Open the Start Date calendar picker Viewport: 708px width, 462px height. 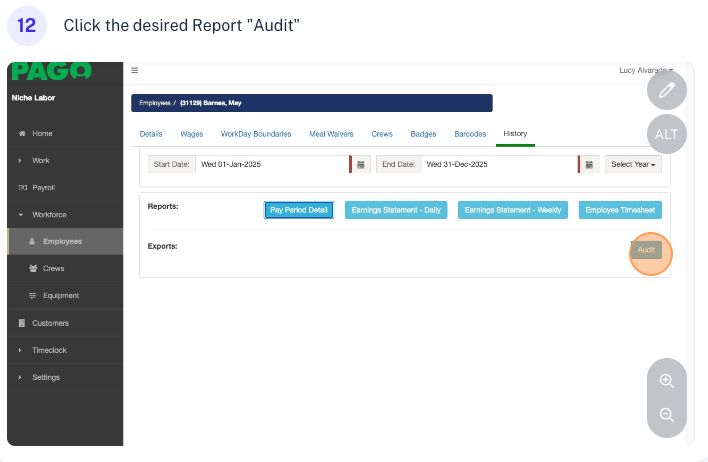pyautogui.click(x=361, y=164)
